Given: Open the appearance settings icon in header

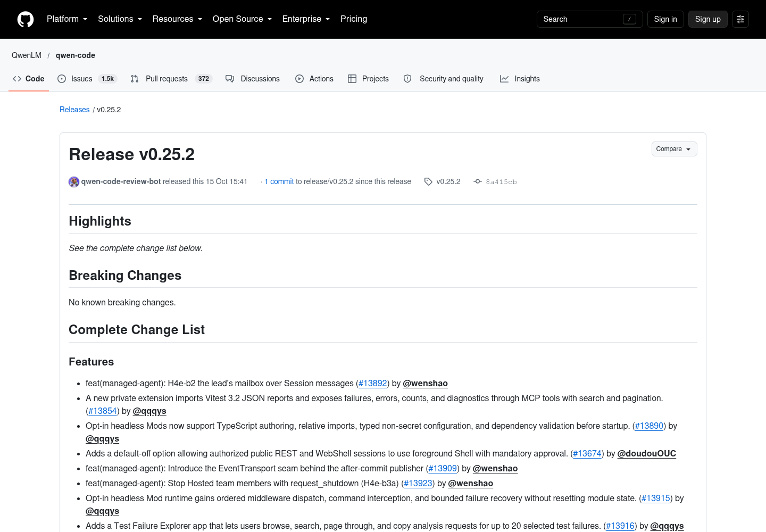Looking at the screenshot, I should (x=740, y=19).
